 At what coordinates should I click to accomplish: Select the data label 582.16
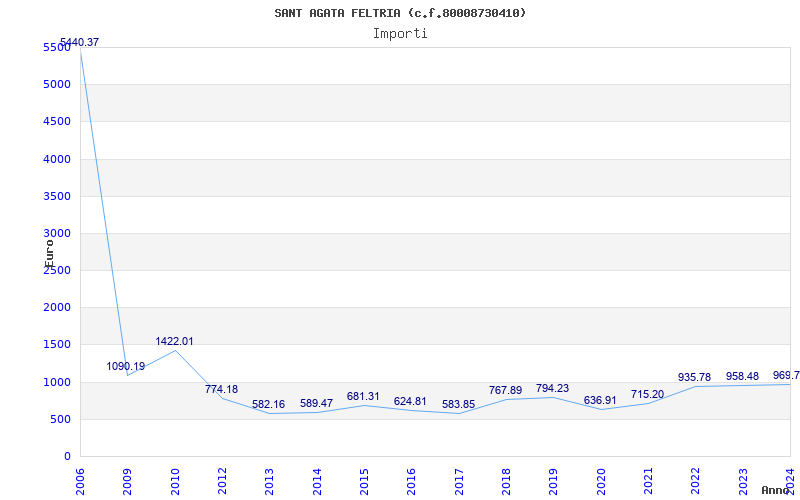pyautogui.click(x=268, y=405)
